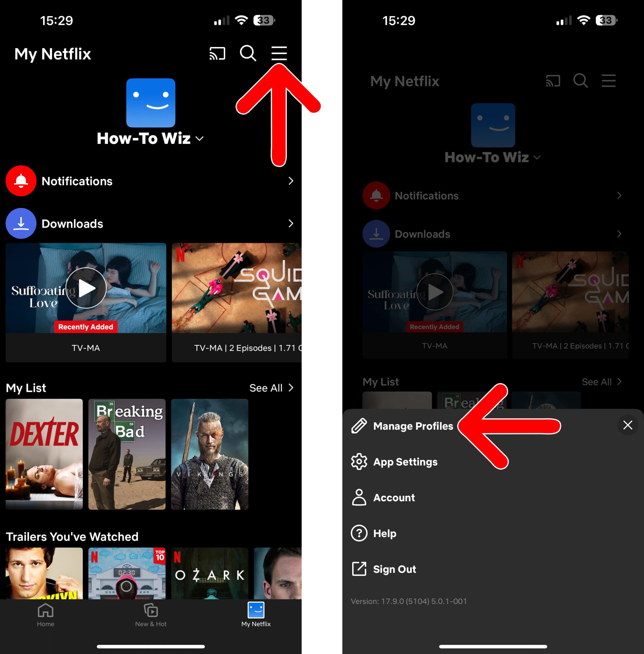Tap the person icon beside Account
Screen dimensions: 644x654
tap(359, 497)
